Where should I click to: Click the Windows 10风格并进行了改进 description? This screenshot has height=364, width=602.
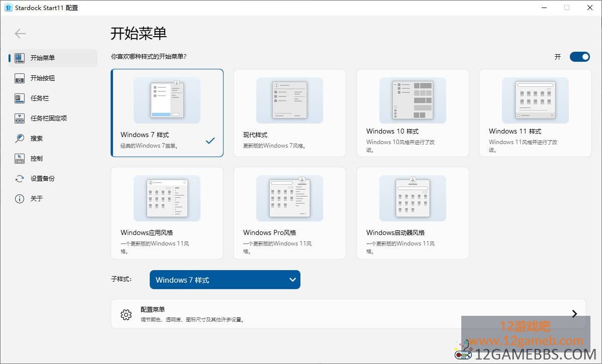400,146
